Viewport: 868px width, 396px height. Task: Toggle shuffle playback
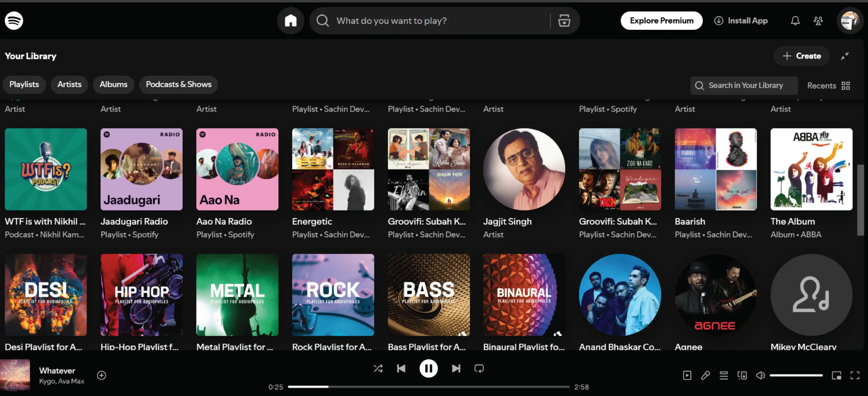(x=378, y=369)
